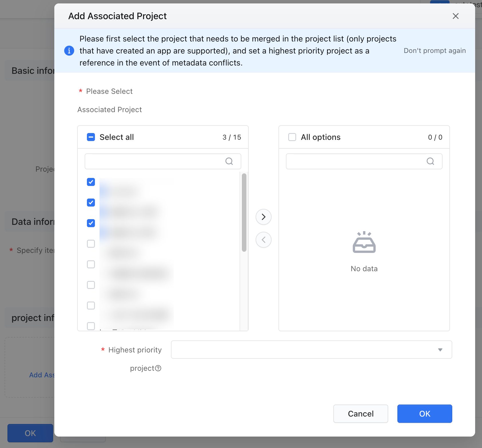Uncheck the first checked project item
The image size is (482, 448).
point(91,182)
